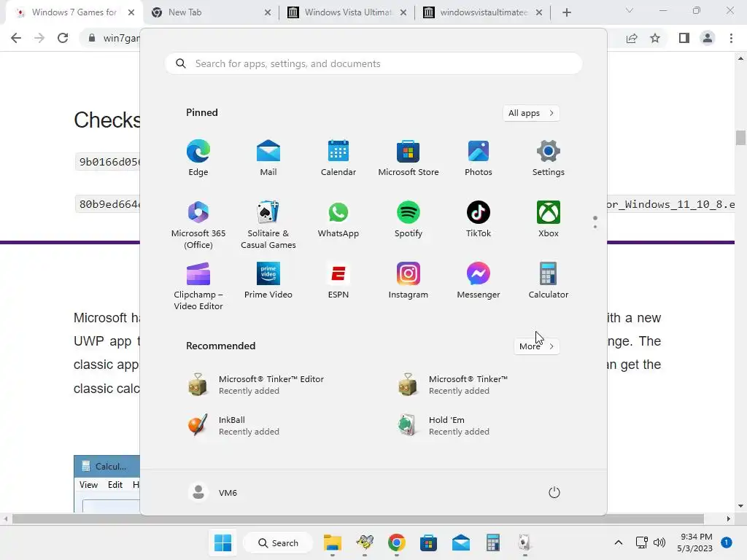Viewport: 747px width, 560px height.
Task: Show All apps list
Action: (531, 113)
